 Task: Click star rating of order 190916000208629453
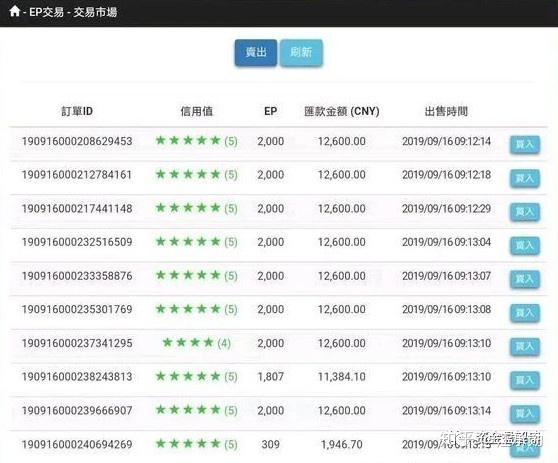click(196, 141)
